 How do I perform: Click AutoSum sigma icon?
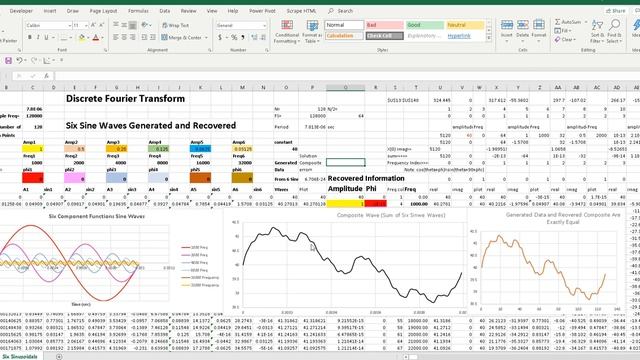tap(558, 22)
